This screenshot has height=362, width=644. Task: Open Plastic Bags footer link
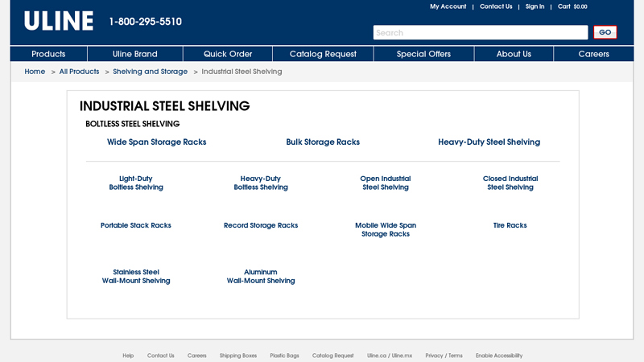coord(284,356)
